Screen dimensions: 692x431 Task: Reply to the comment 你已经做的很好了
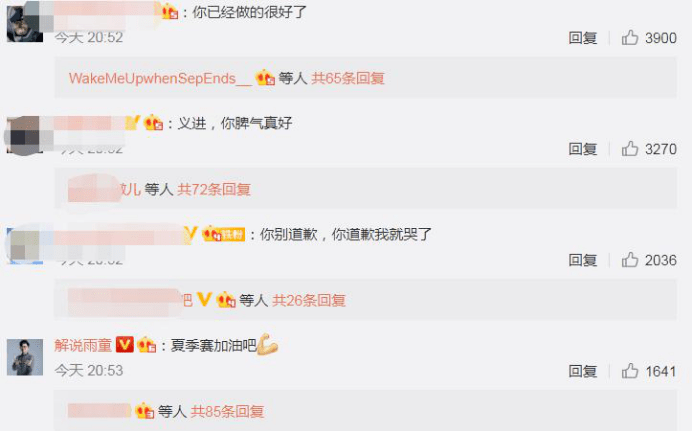[x=583, y=38]
